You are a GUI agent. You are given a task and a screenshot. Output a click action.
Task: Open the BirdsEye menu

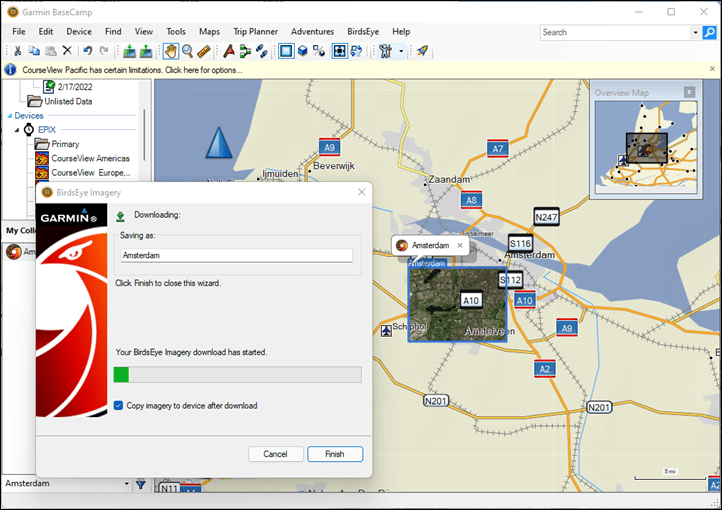[363, 32]
